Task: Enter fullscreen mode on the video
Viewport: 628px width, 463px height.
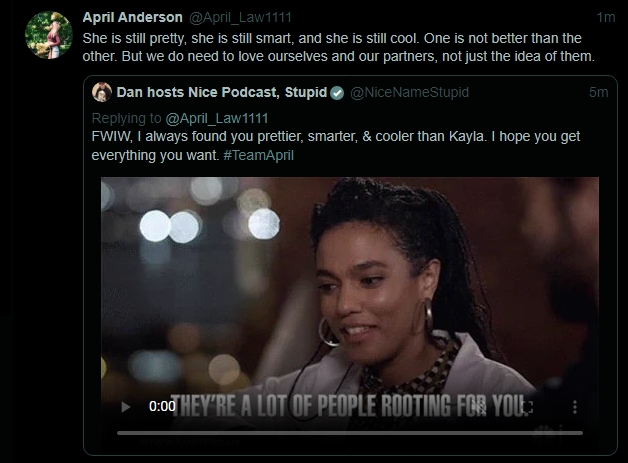Action: point(527,407)
